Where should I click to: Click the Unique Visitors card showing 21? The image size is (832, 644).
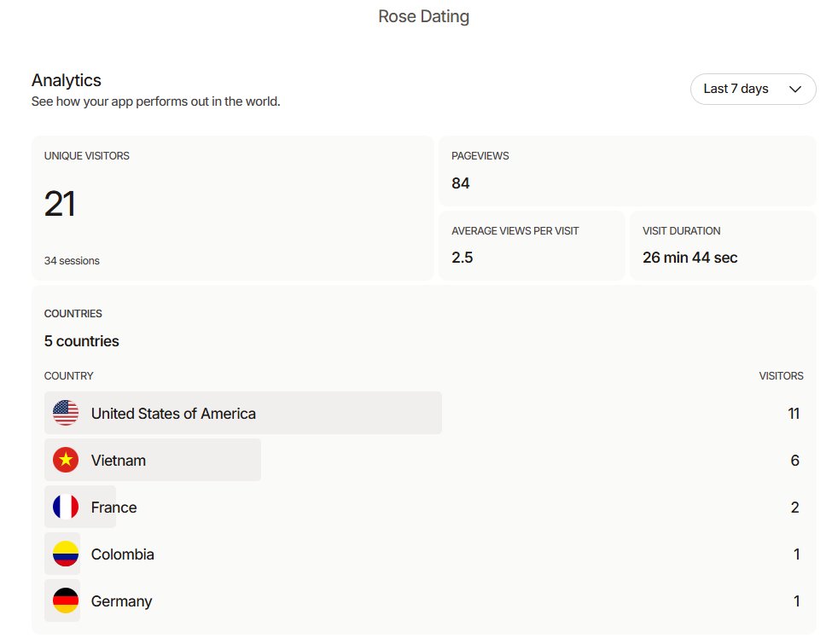233,208
